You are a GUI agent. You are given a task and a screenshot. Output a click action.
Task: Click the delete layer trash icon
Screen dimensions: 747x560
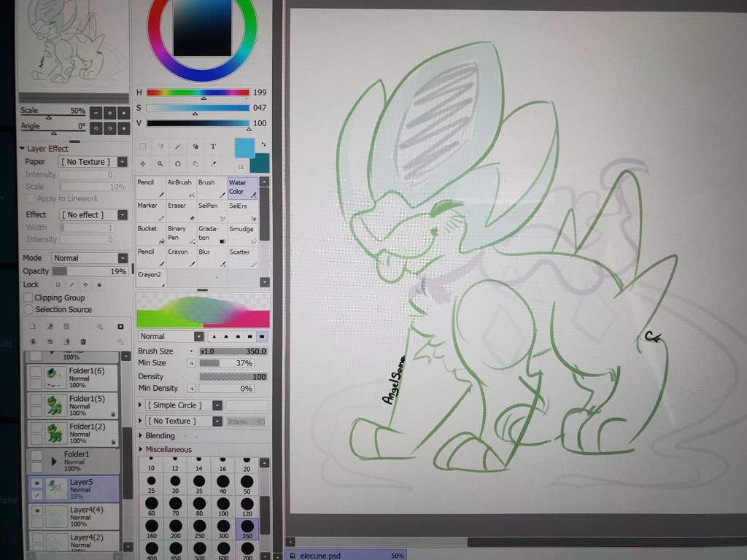click(x=83, y=341)
